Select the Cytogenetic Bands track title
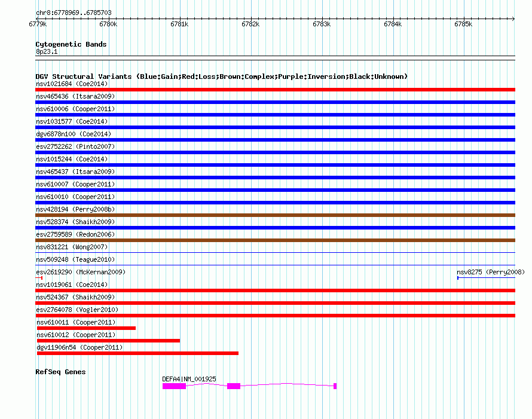This screenshot has width=532, height=419. 71,44
